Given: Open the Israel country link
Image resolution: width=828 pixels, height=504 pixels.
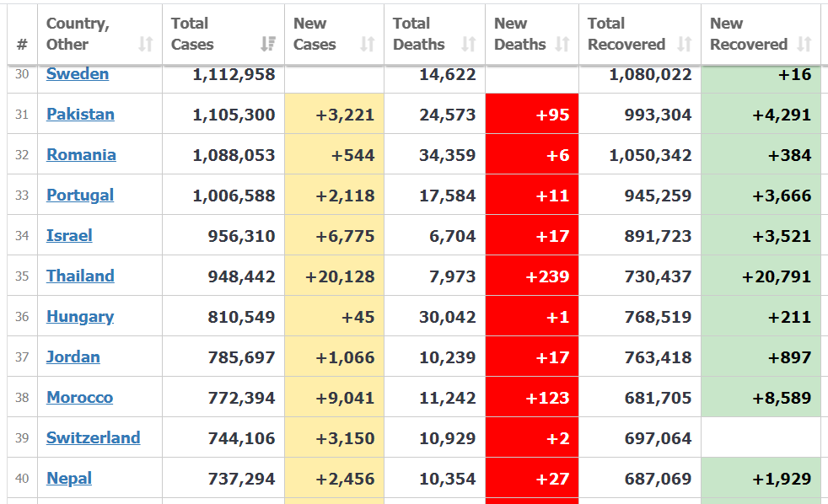Looking at the screenshot, I should tap(69, 235).
